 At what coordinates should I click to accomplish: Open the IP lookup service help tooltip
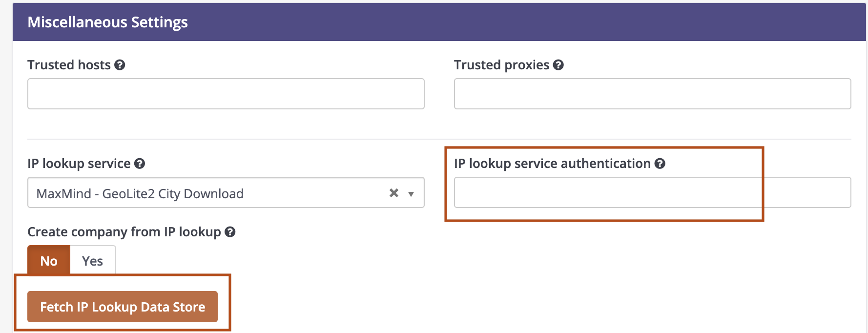pos(140,164)
